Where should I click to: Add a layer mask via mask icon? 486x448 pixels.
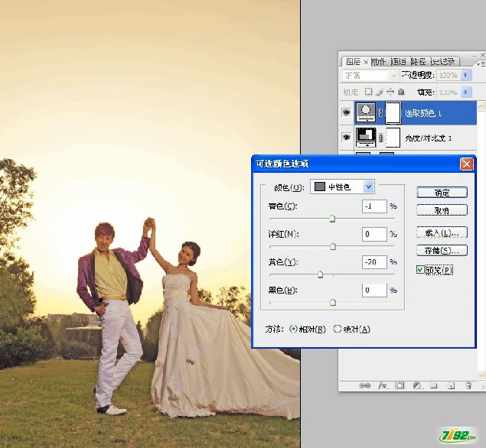click(x=400, y=385)
